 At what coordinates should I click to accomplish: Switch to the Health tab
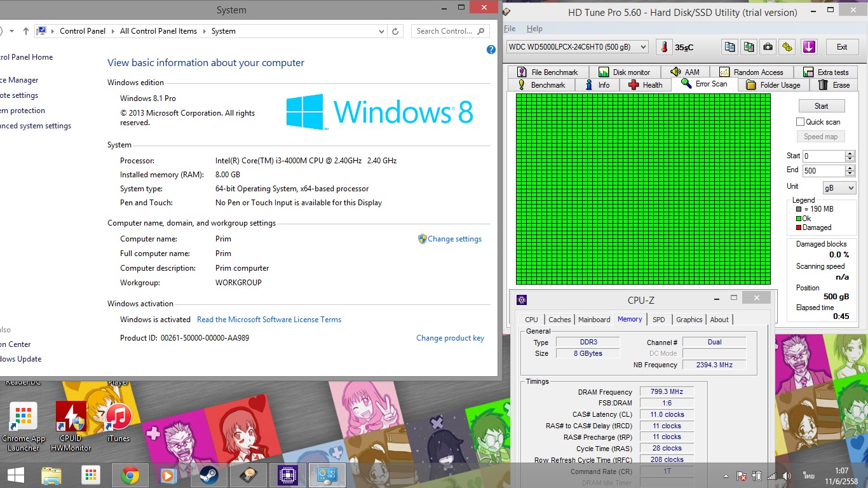(x=646, y=85)
